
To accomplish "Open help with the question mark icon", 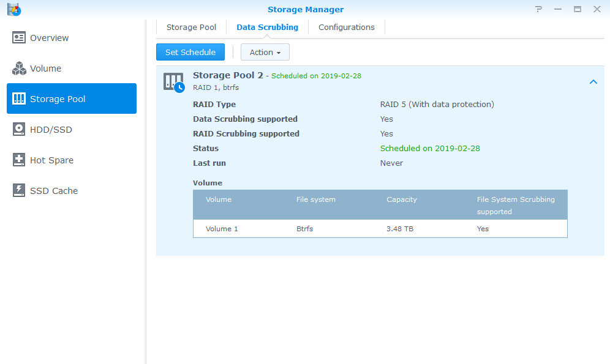I will (538, 9).
